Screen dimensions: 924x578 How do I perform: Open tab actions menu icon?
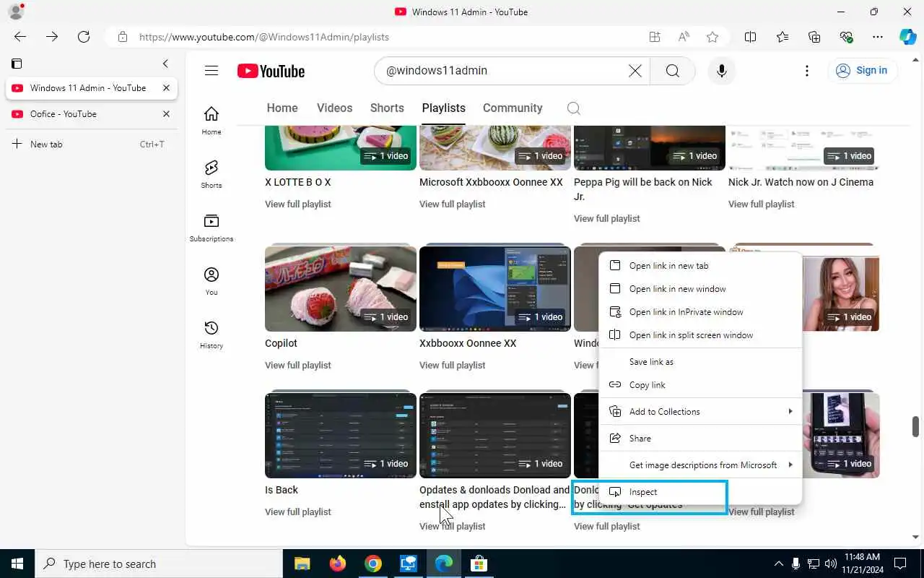[x=17, y=64]
